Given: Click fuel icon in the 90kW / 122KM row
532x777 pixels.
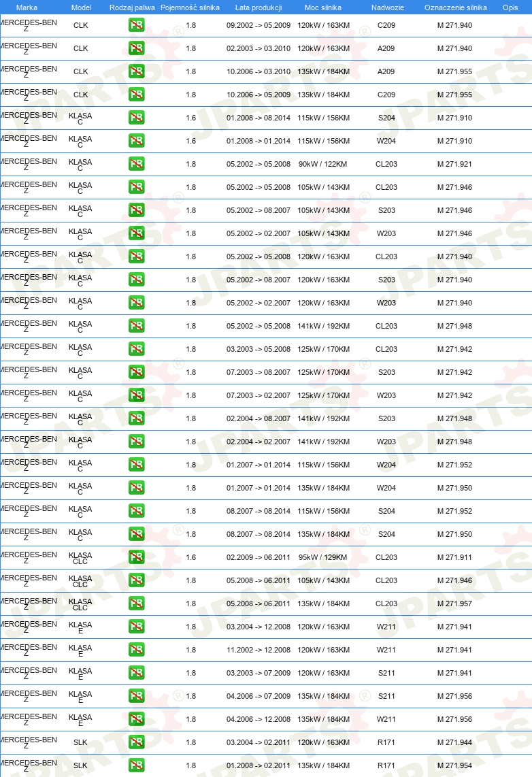Looking at the screenshot, I should point(136,163).
